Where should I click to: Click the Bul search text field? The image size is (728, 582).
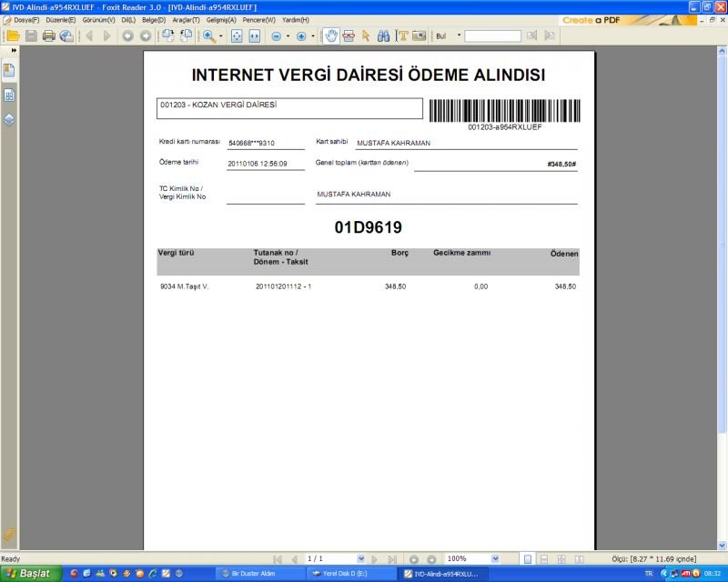pos(492,36)
